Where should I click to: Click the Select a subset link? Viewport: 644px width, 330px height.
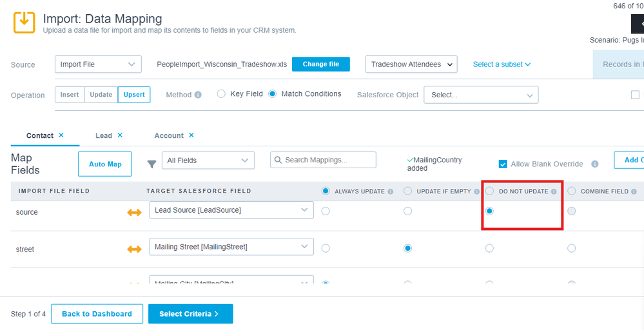pos(502,64)
